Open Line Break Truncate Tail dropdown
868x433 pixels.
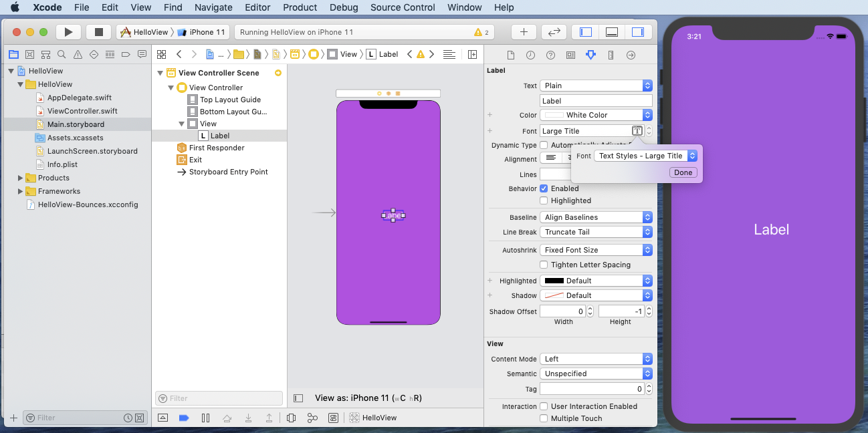tap(596, 232)
